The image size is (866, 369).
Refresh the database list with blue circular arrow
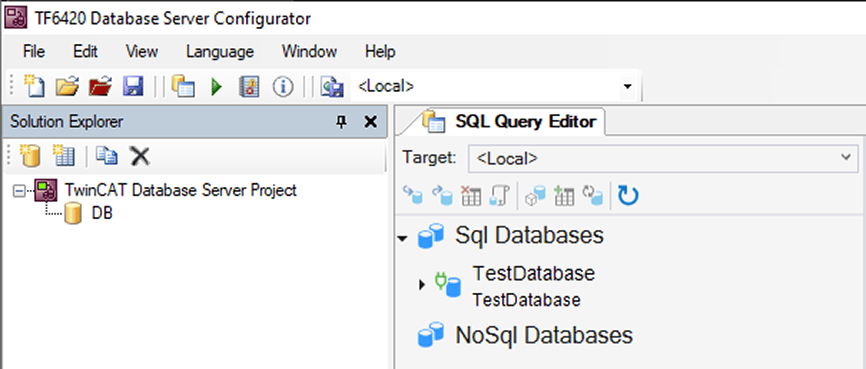(628, 196)
